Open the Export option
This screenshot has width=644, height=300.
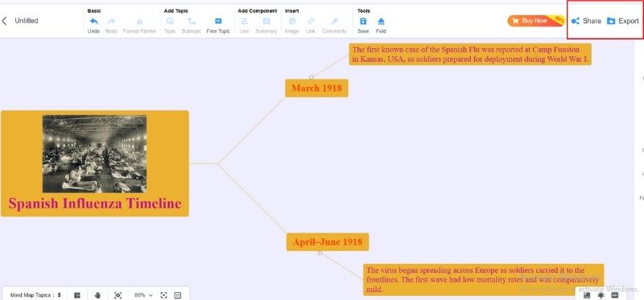[622, 21]
